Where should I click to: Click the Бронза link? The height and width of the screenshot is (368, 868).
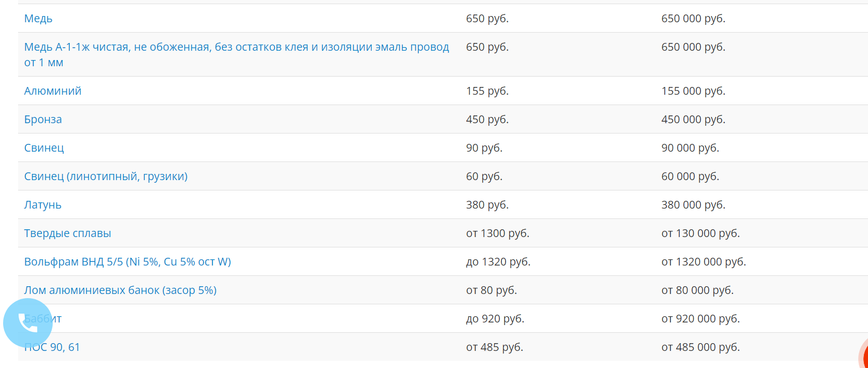(x=43, y=120)
